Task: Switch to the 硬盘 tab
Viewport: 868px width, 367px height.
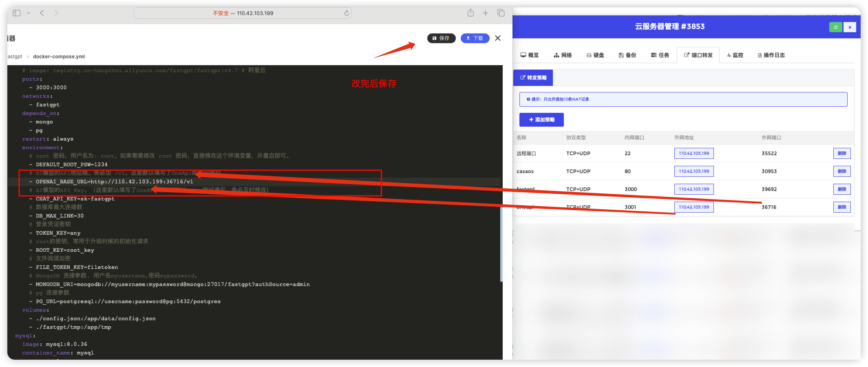Action: pyautogui.click(x=595, y=55)
